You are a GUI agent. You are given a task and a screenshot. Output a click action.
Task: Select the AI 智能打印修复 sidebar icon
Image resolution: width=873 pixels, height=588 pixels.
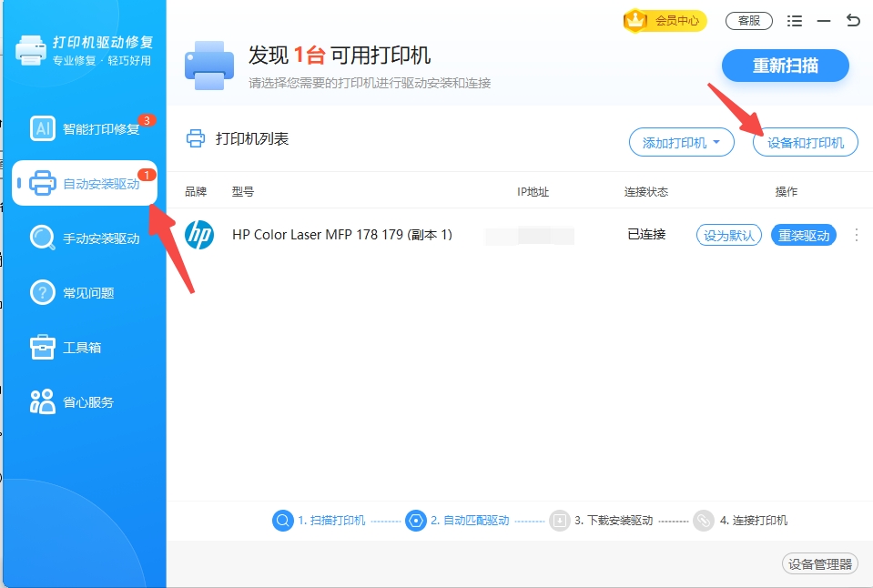pos(42,128)
